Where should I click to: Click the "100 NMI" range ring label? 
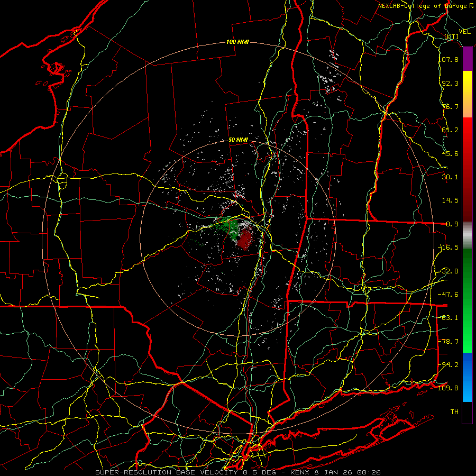237,42
